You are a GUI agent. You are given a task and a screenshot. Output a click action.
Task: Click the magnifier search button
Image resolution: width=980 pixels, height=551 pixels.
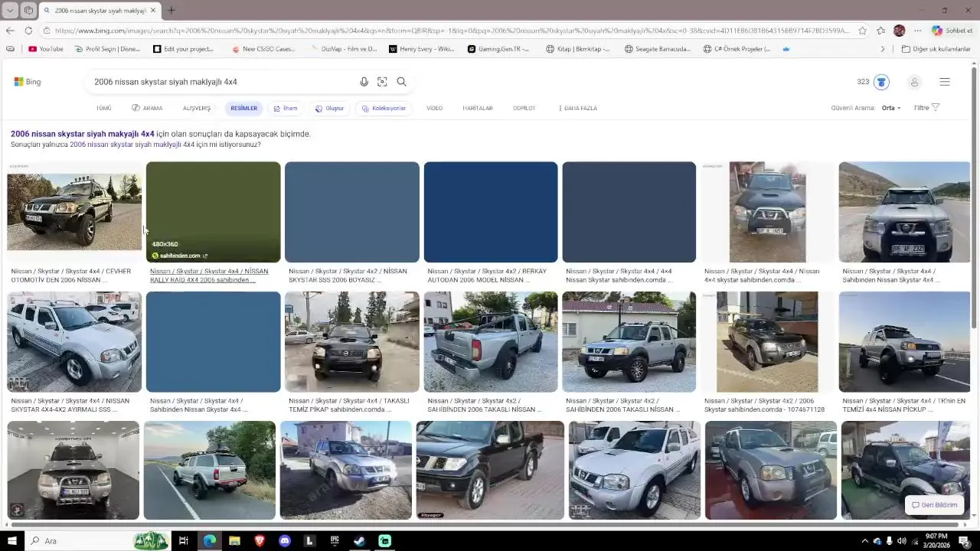tap(401, 82)
